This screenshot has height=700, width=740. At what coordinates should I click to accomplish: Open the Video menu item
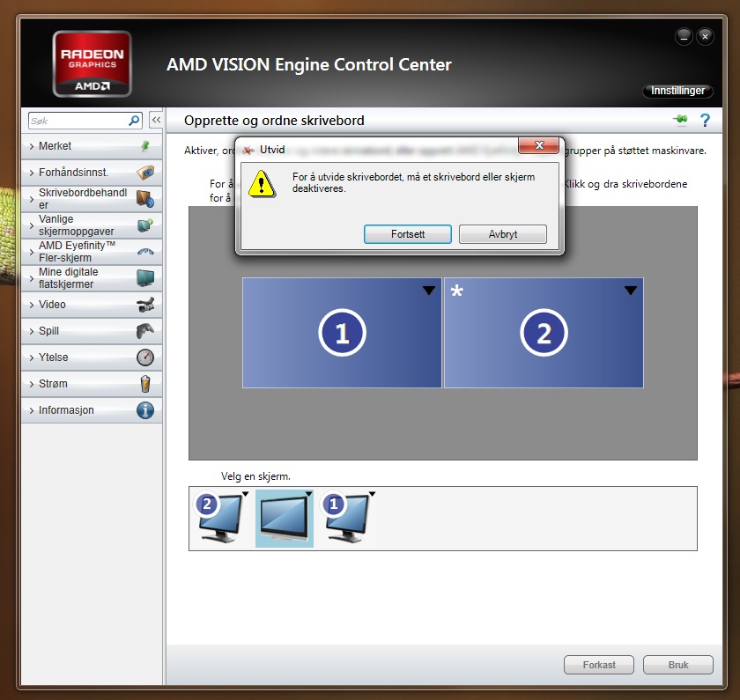coord(92,305)
